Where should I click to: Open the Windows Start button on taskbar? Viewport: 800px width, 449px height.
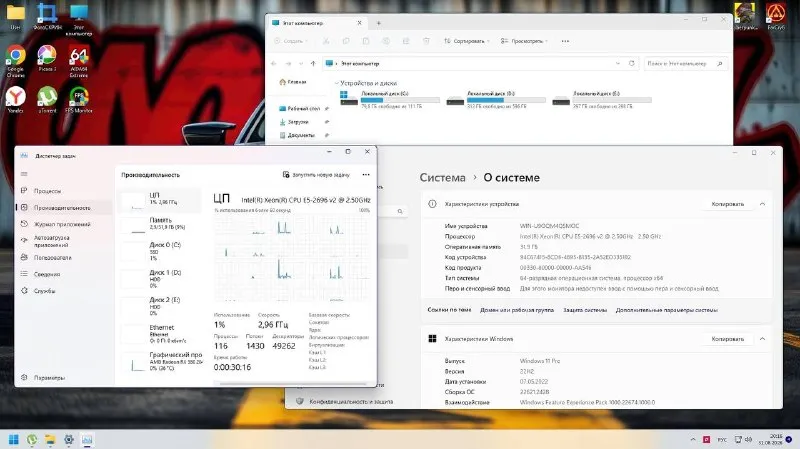tap(14, 439)
